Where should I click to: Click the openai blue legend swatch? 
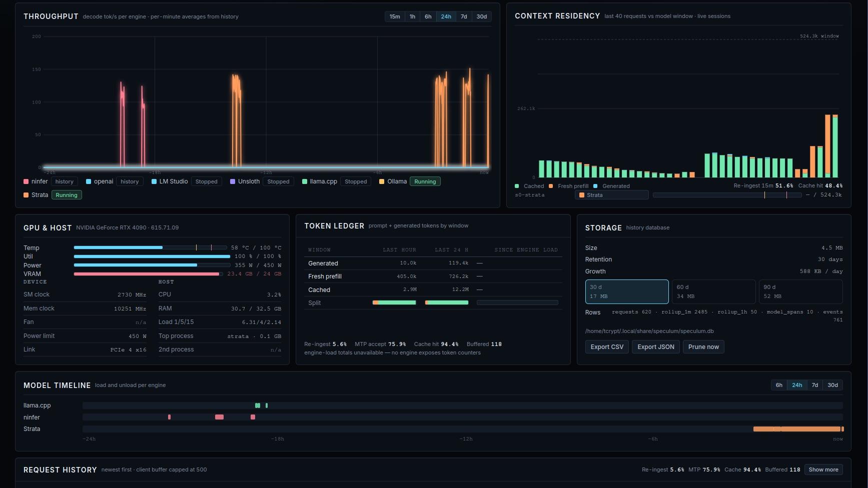click(89, 181)
